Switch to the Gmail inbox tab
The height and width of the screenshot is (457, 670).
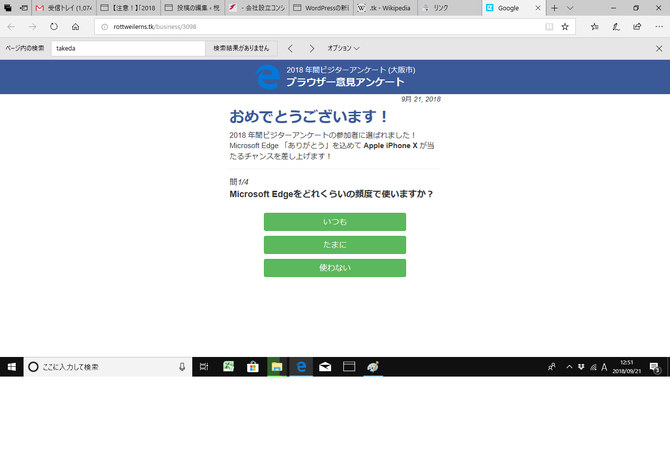pos(64,8)
